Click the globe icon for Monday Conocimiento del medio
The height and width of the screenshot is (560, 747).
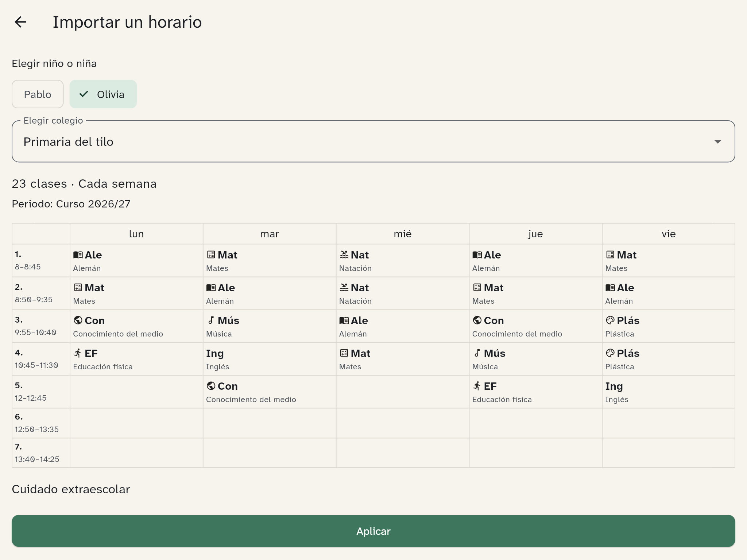pos(78,320)
